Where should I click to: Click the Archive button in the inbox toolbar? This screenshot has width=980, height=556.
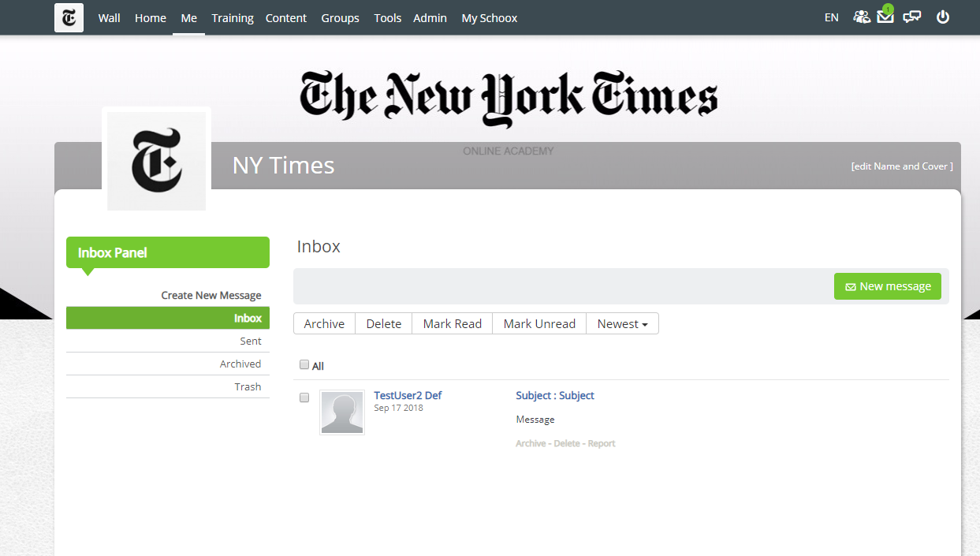coord(324,323)
